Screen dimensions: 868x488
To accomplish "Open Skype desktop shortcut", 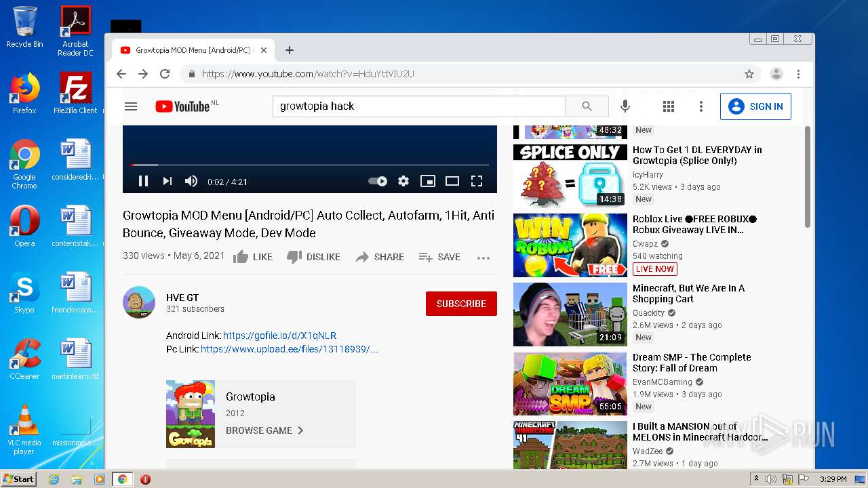I will pos(24,293).
